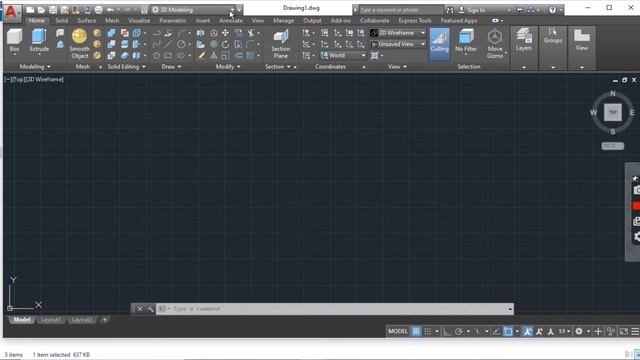Expand the Solid Editing panel
Screen dimensions: 640x360
tap(127, 67)
